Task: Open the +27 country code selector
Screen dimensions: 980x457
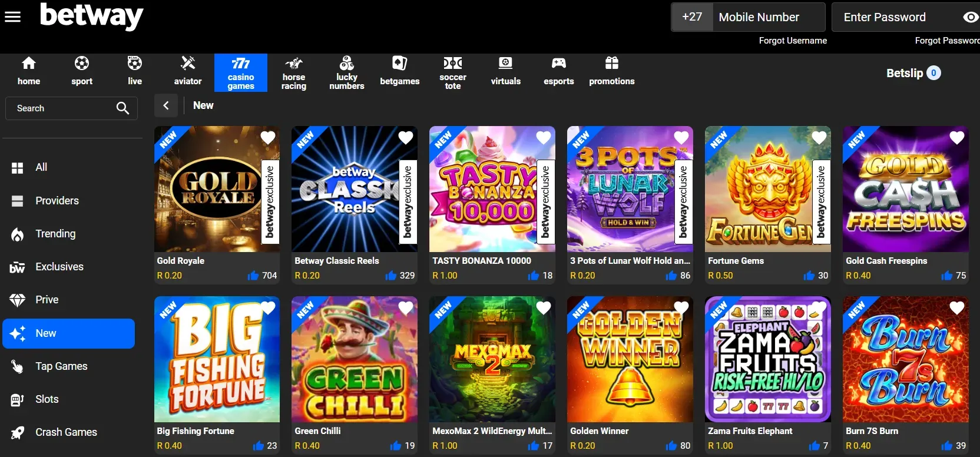Action: [x=692, y=17]
